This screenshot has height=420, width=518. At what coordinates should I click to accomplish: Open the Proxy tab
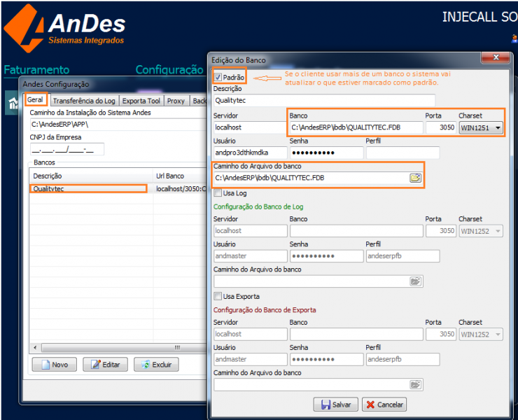[x=176, y=101]
